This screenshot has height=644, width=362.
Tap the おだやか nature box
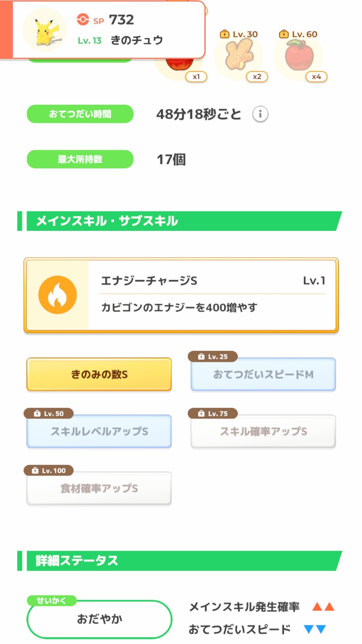coord(99,619)
